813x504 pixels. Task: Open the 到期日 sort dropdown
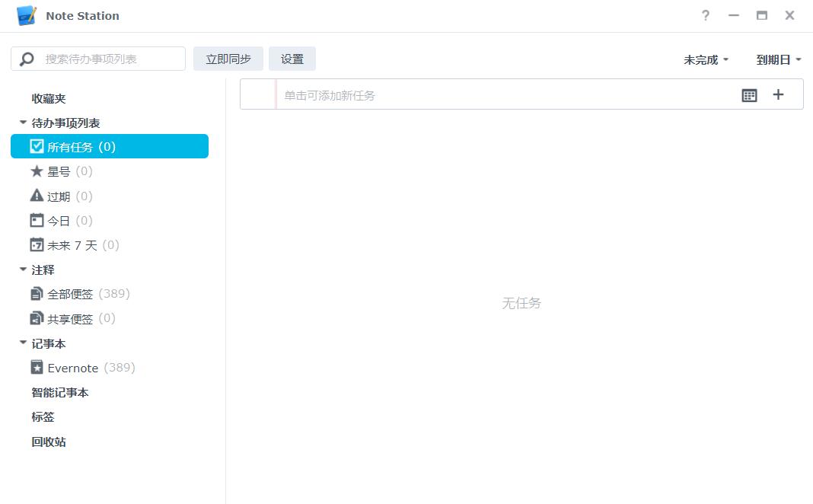point(779,59)
